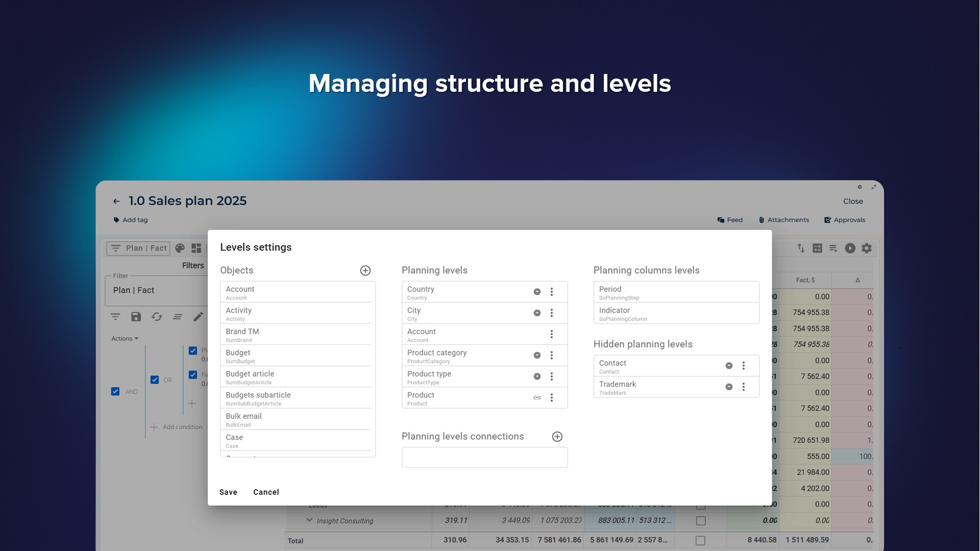Open the color palette icon in toolbar

tap(180, 248)
